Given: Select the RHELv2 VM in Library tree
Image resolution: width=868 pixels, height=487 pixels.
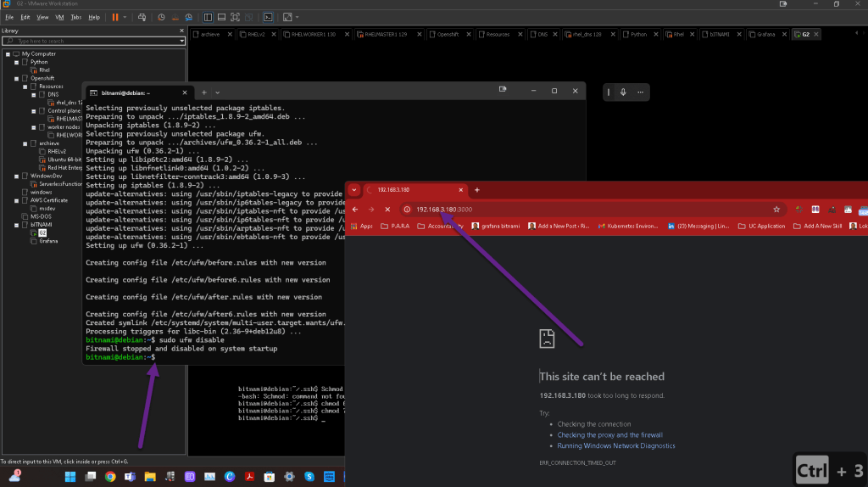Looking at the screenshot, I should [x=57, y=151].
